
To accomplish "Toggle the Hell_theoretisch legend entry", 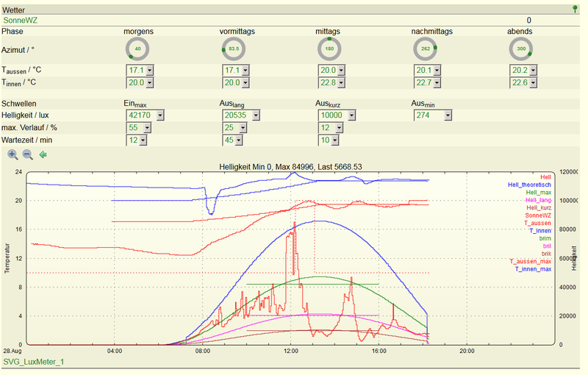I will pos(529,185).
